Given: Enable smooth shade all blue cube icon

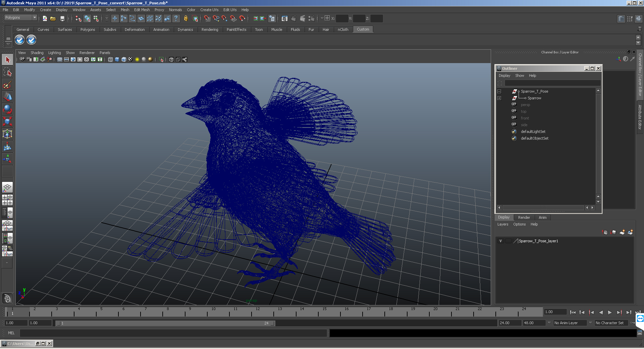Looking at the screenshot, I should (x=117, y=59).
